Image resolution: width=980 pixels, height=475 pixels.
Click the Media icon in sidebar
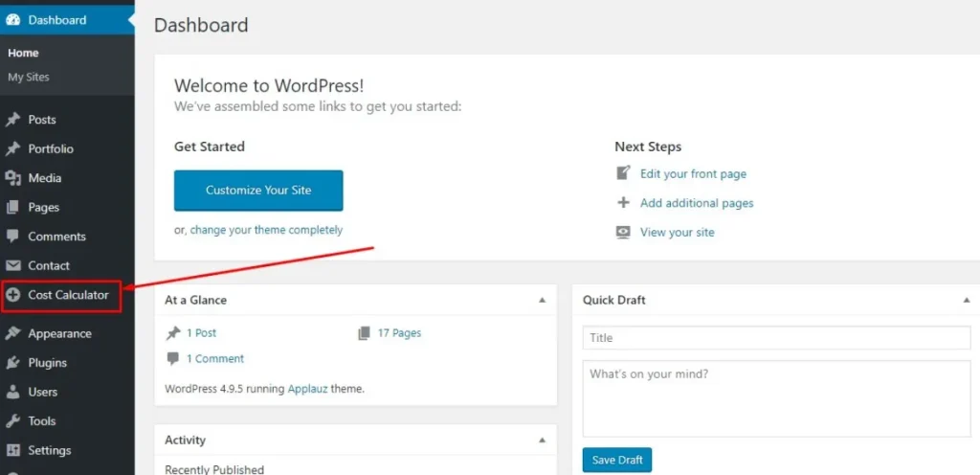(13, 178)
